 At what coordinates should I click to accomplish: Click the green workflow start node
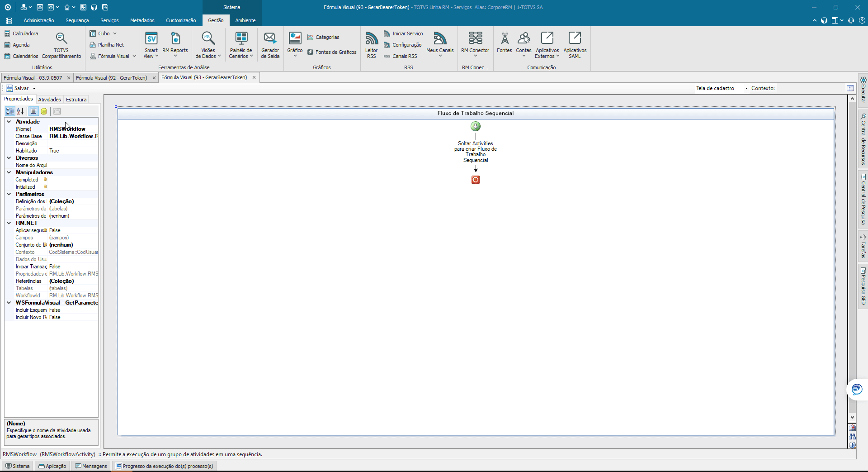point(476,126)
